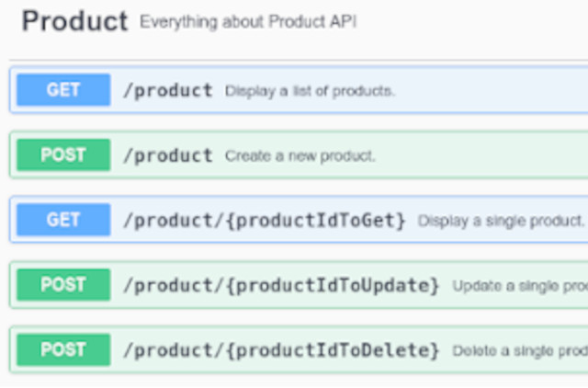588x388 pixels.
Task: Open the /product/{productIdToGet} path link
Action: (265, 221)
